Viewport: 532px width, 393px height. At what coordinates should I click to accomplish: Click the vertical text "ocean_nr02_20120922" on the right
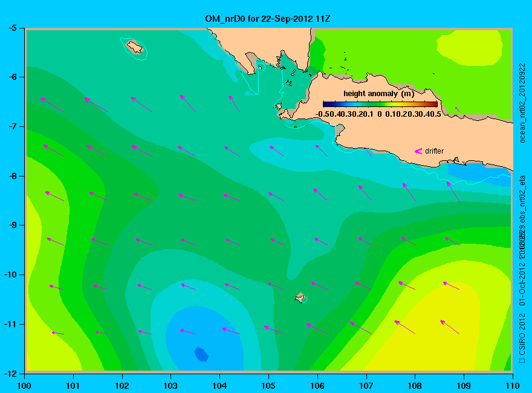[x=522, y=103]
